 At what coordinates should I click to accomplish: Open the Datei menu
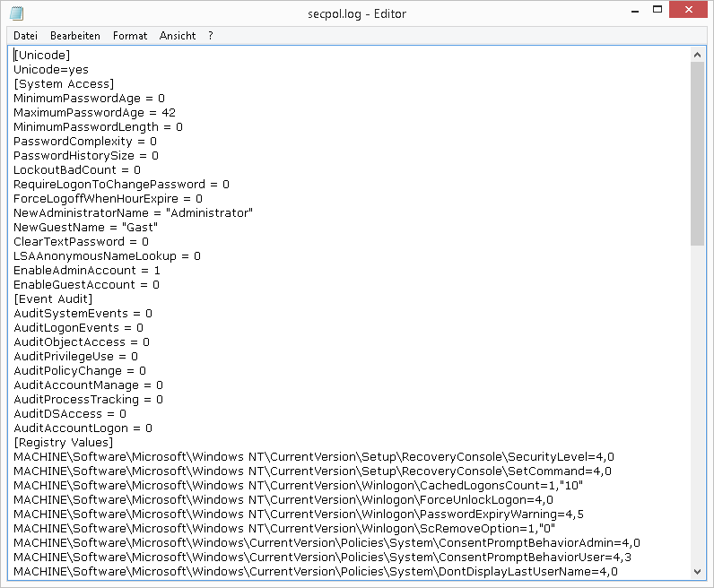[x=25, y=36]
